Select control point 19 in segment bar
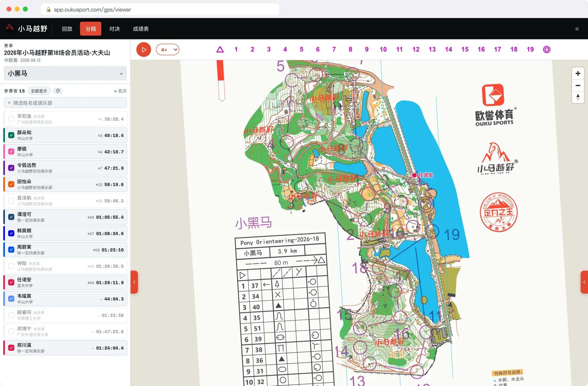Image resolution: width=588 pixels, height=386 pixels. 530,49
